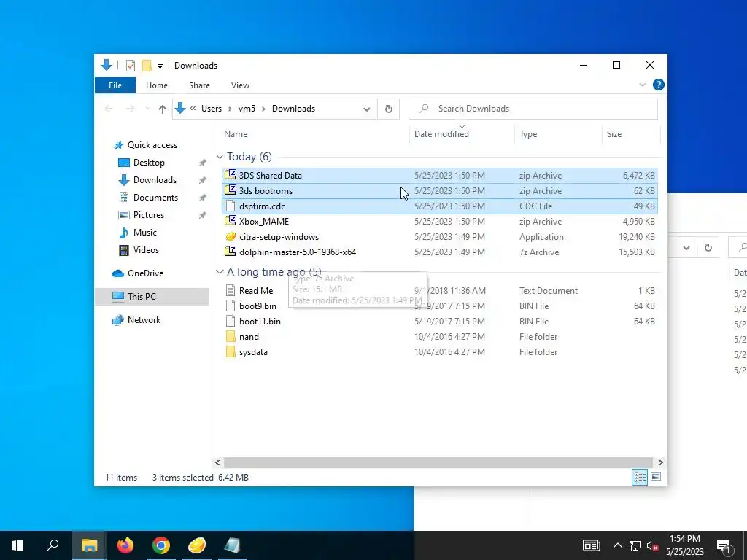The width and height of the screenshot is (747, 560).
Task: Open the File ribbon tab
Action: coord(115,85)
